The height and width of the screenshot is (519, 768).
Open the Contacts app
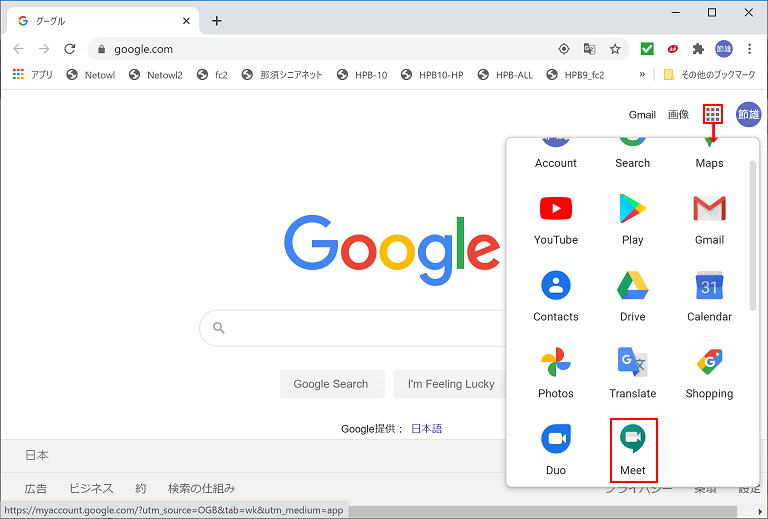tap(555, 297)
